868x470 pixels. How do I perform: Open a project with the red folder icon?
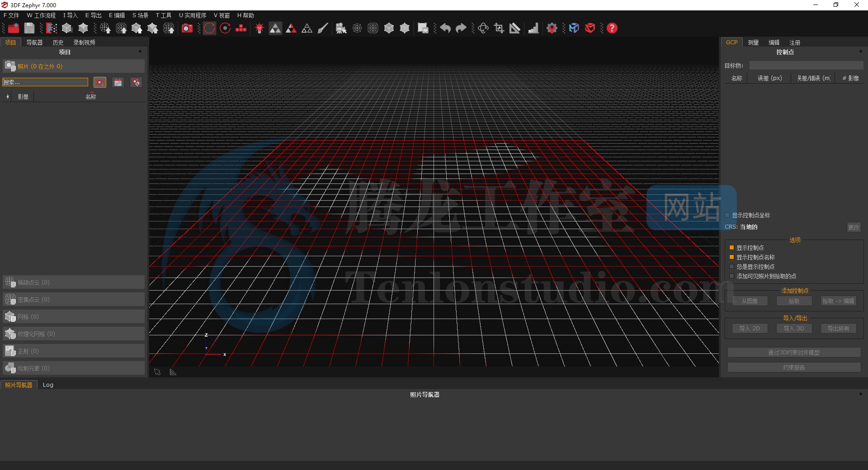pos(14,28)
